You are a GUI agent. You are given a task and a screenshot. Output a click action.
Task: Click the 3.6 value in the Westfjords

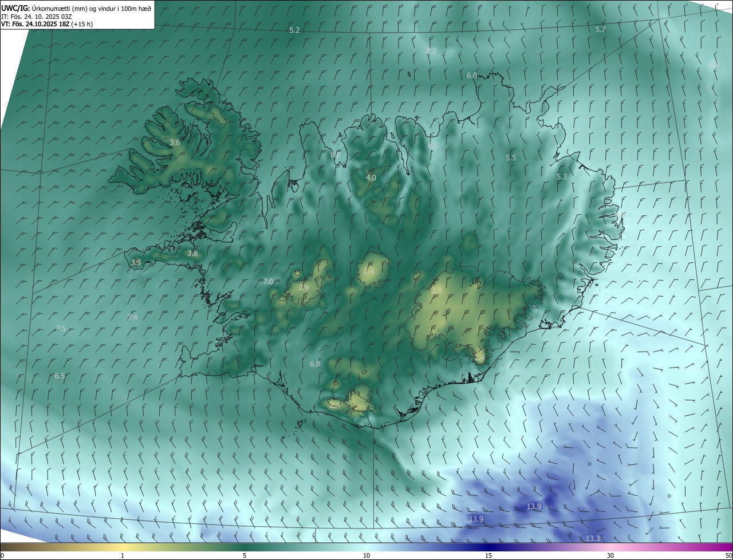(175, 142)
